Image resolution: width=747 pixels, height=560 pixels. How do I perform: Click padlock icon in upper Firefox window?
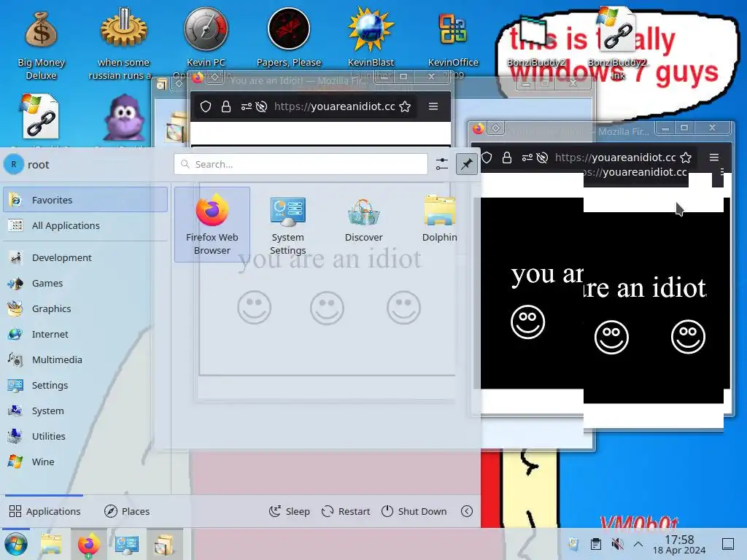(226, 106)
